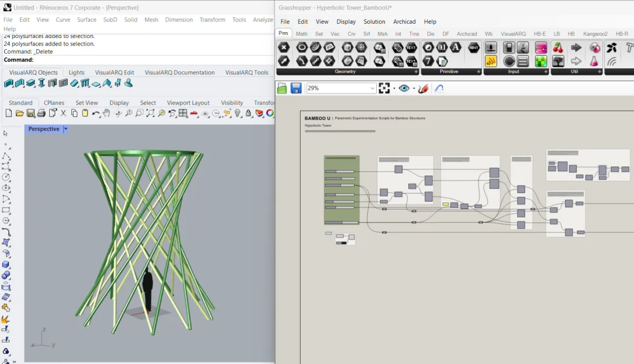Select the Grasshopper sketch pencil tool

pyautogui.click(x=423, y=88)
